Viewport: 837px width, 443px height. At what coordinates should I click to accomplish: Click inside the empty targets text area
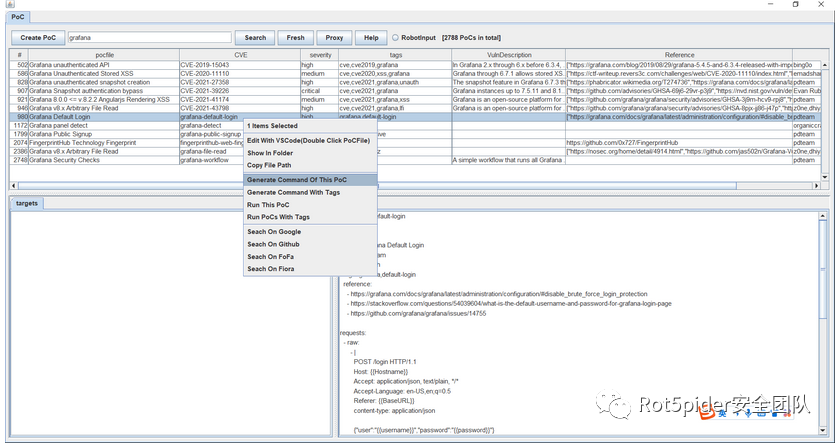[x=171, y=323]
